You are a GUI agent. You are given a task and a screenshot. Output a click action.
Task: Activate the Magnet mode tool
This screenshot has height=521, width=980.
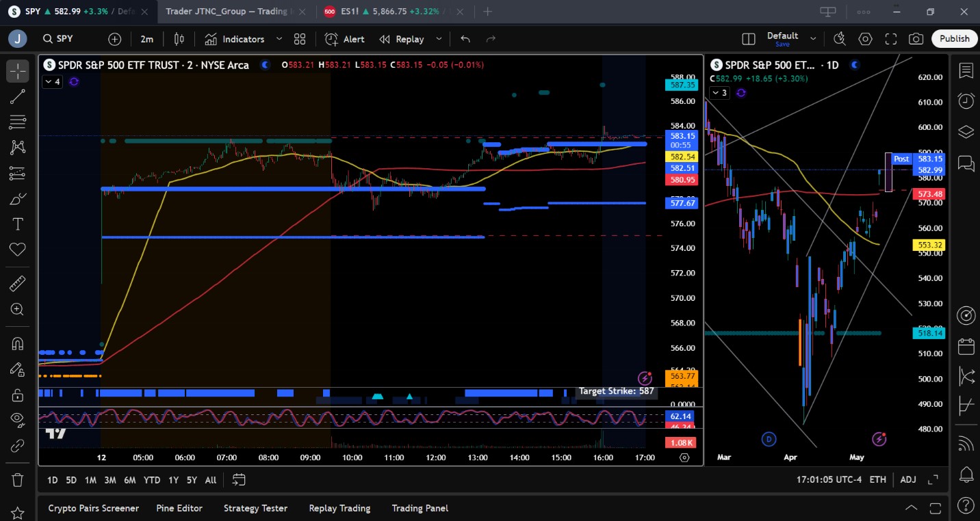point(17,343)
